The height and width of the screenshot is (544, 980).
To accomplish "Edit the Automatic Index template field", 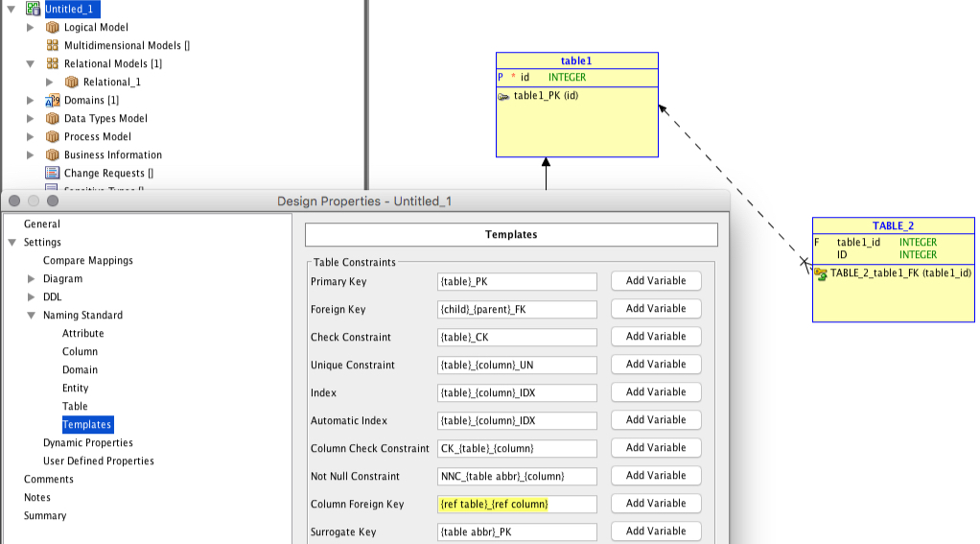I will point(517,421).
